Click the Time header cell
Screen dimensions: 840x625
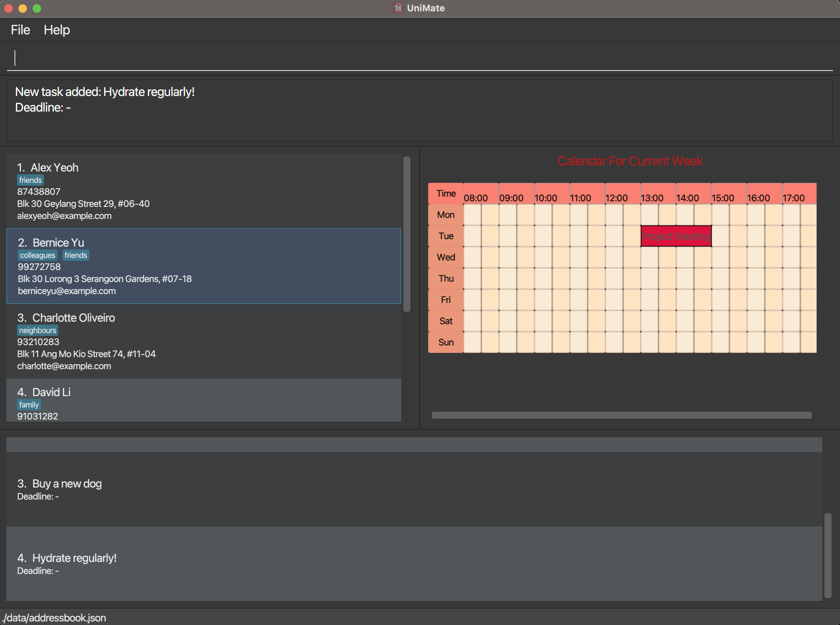[x=446, y=194]
